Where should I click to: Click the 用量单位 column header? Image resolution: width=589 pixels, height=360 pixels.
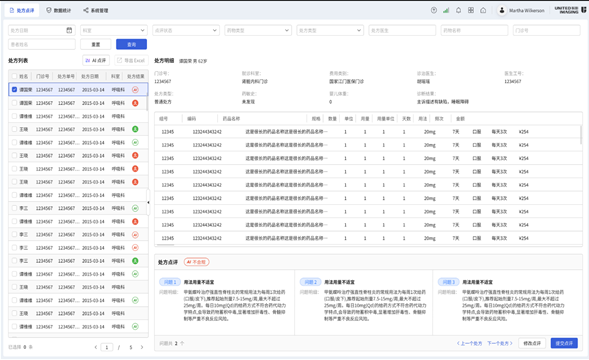pyautogui.click(x=386, y=119)
